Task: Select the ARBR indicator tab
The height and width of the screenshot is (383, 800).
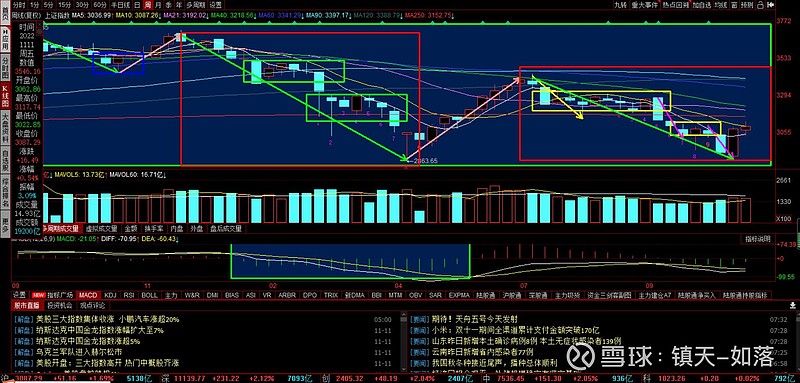Action: 287,295
